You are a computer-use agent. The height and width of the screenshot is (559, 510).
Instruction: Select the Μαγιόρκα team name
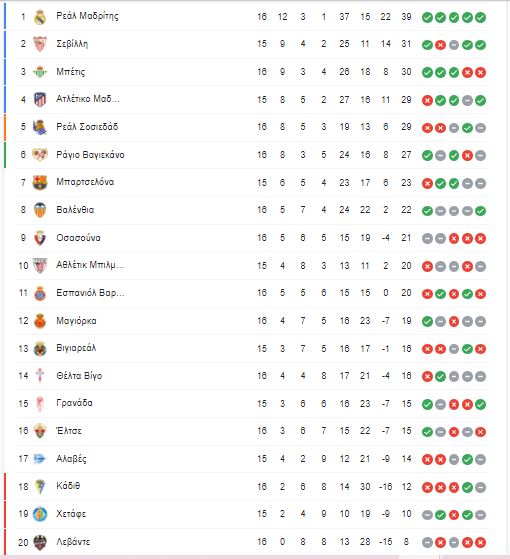click(76, 321)
